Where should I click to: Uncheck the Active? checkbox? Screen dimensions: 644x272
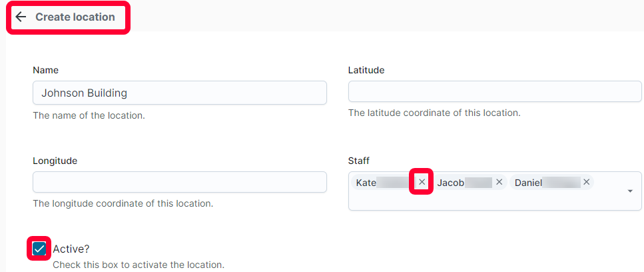(x=39, y=249)
